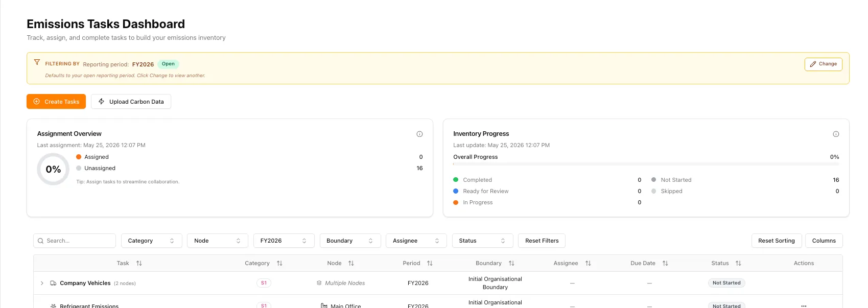Open the FY2026 period filter dropdown

284,241
